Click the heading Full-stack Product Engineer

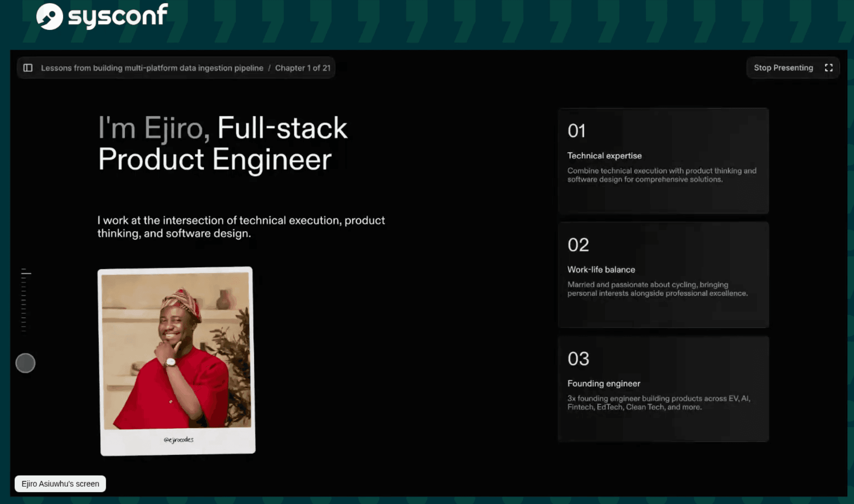223,144
